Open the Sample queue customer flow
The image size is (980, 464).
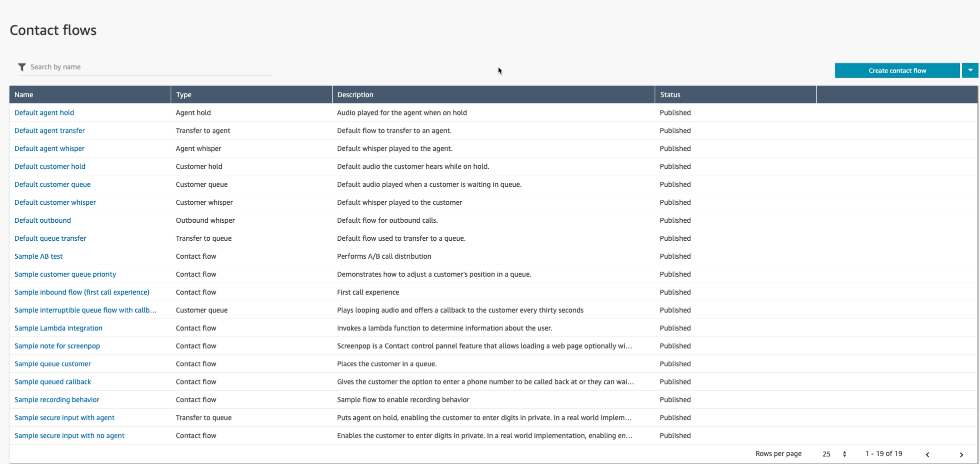[52, 364]
